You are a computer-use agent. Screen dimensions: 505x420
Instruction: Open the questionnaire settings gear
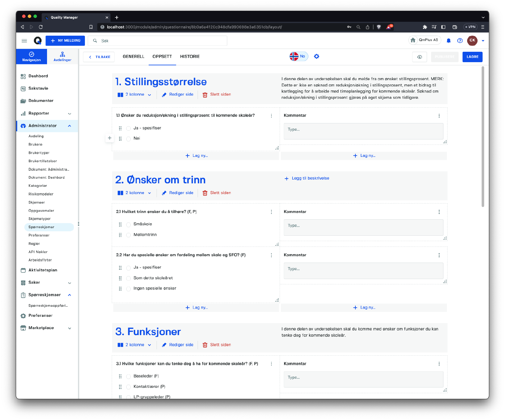click(x=317, y=56)
